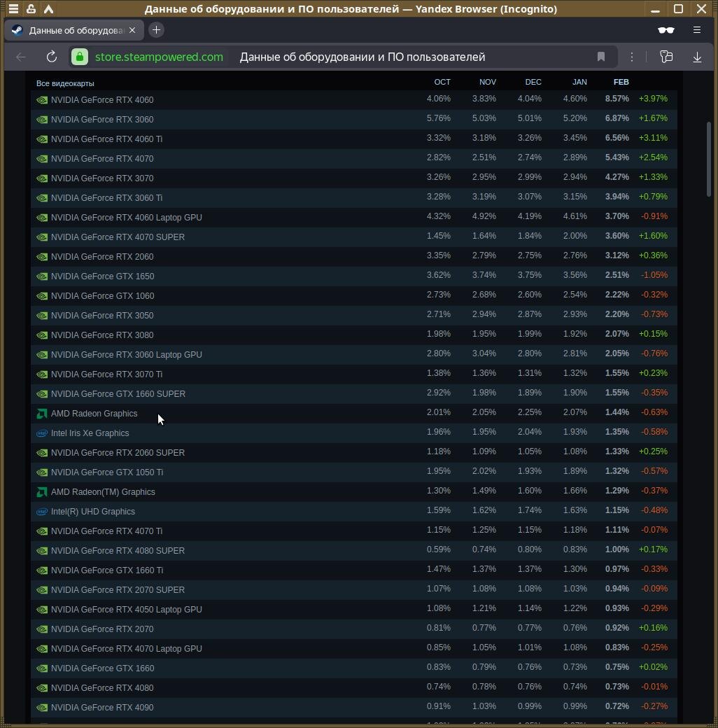Open a new tab with the plus button
Screen dimensions: 718x728
(x=157, y=29)
